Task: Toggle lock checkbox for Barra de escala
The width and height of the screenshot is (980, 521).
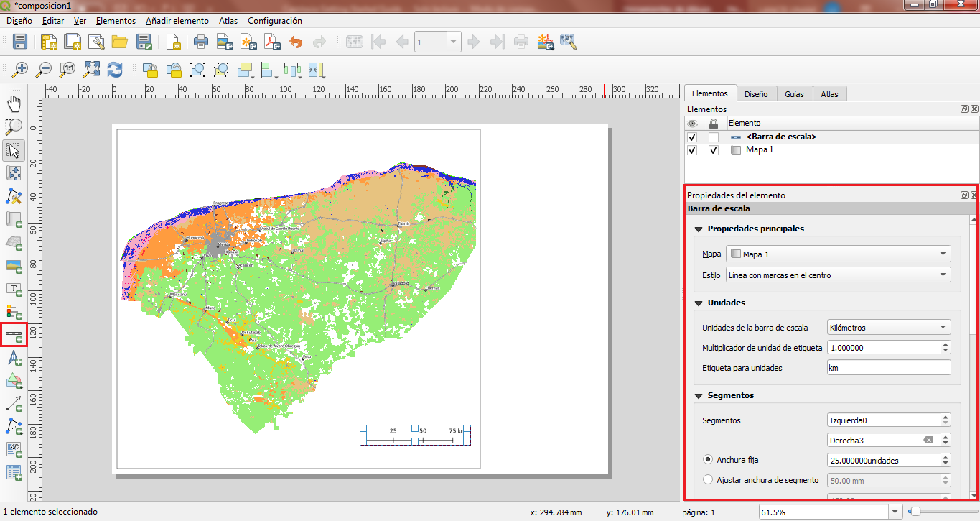Action: tap(714, 137)
